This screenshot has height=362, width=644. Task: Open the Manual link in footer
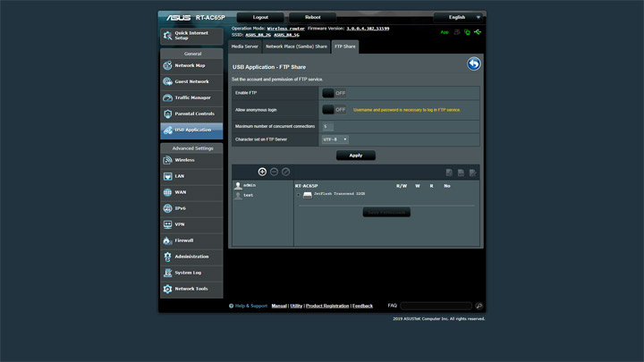[279, 306]
